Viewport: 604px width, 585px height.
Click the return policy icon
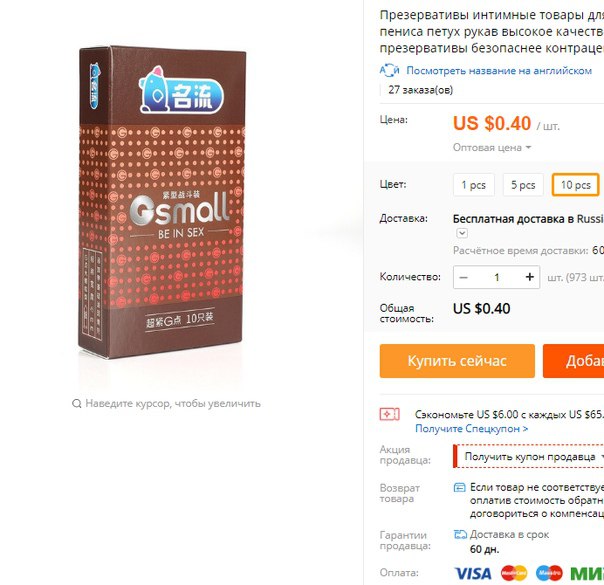tap(460, 488)
